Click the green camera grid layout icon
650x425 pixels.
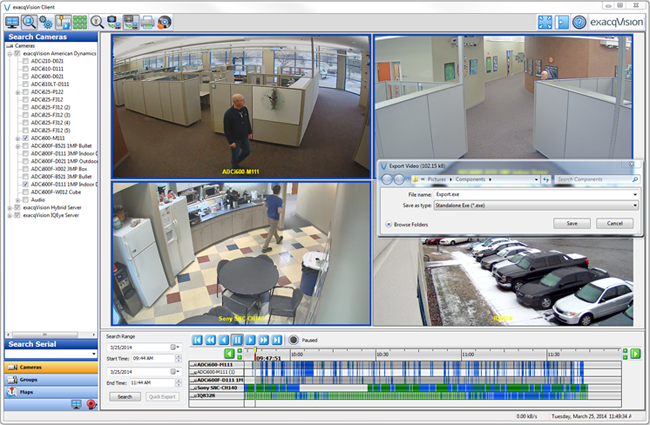79,21
